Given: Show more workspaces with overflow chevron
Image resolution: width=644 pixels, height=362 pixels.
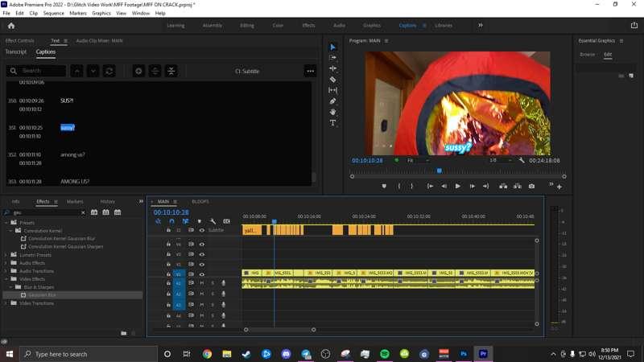Looking at the screenshot, I should pos(480,26).
